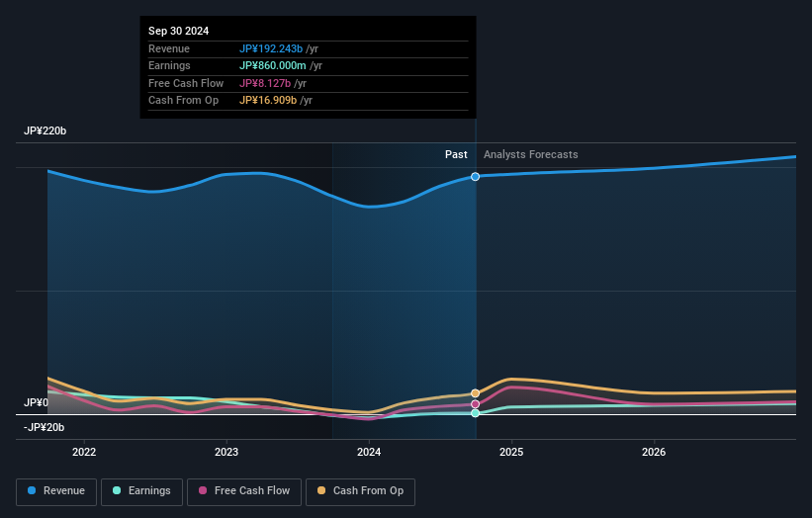
Task: Click the 2025 axis label
Action: coord(511,453)
